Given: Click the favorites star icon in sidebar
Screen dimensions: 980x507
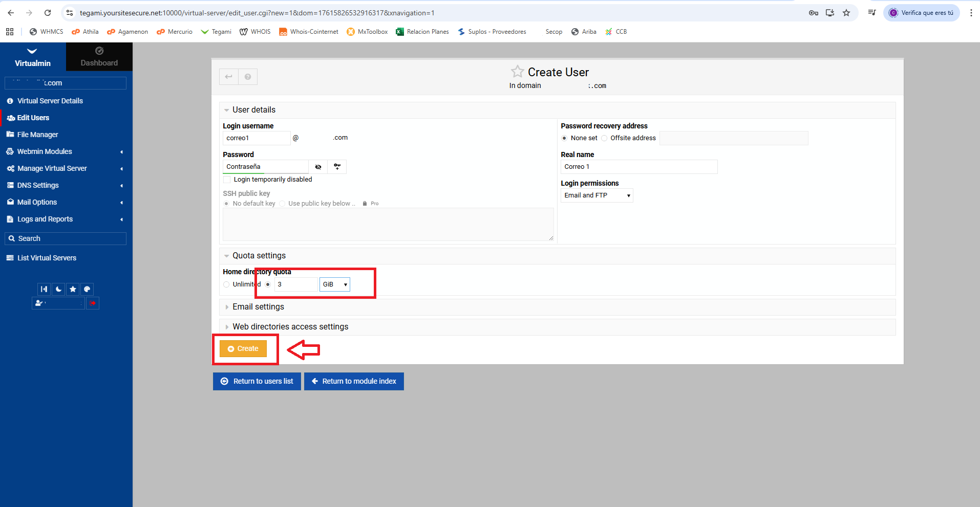Looking at the screenshot, I should 73,289.
